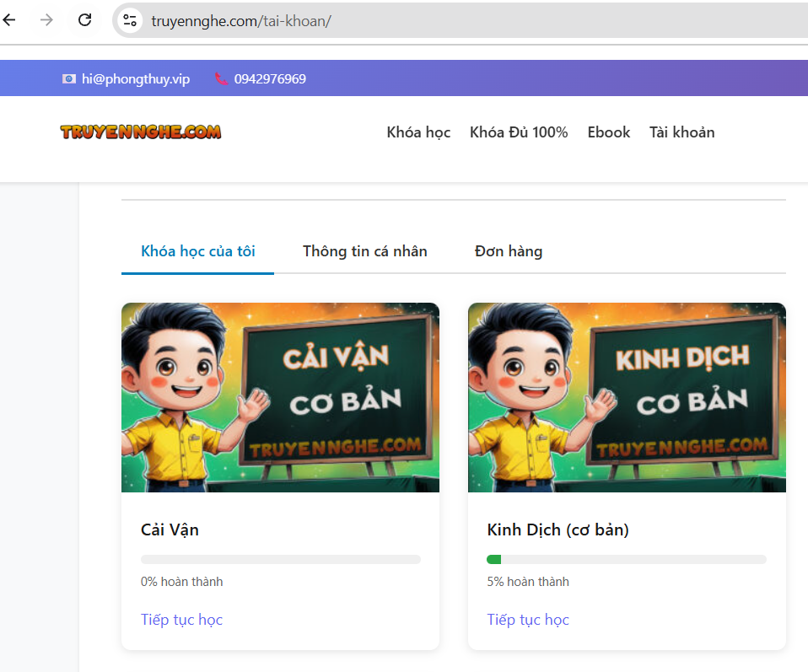
Task: Click the truyennghe.com address bar URL
Action: pyautogui.click(x=241, y=21)
